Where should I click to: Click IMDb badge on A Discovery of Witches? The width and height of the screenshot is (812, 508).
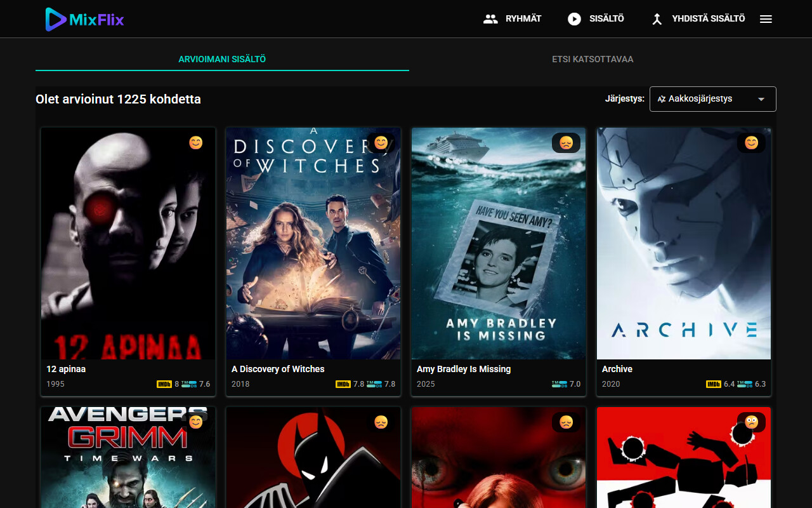point(343,384)
